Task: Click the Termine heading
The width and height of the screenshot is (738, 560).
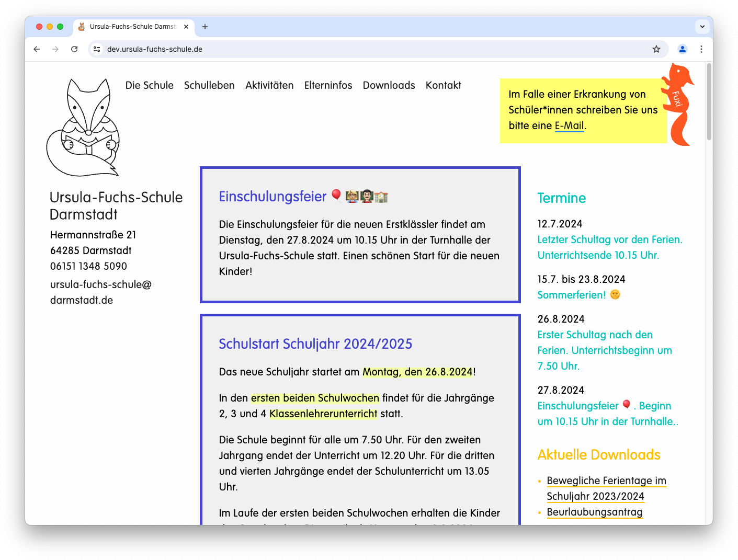Action: (x=562, y=198)
